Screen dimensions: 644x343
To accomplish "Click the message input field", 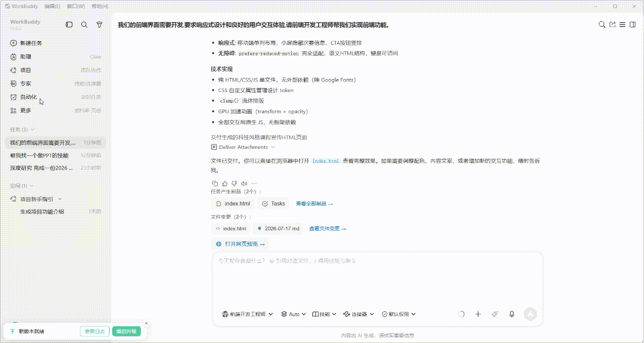I will point(377,279).
